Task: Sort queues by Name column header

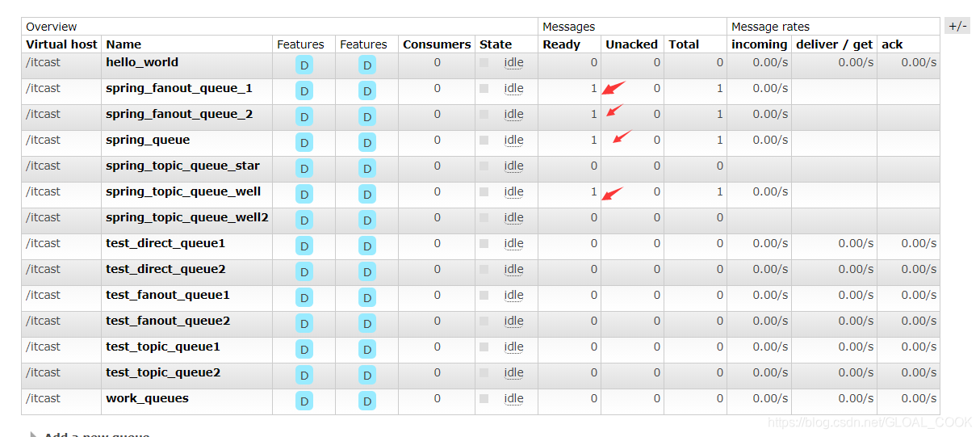Action: point(124,44)
